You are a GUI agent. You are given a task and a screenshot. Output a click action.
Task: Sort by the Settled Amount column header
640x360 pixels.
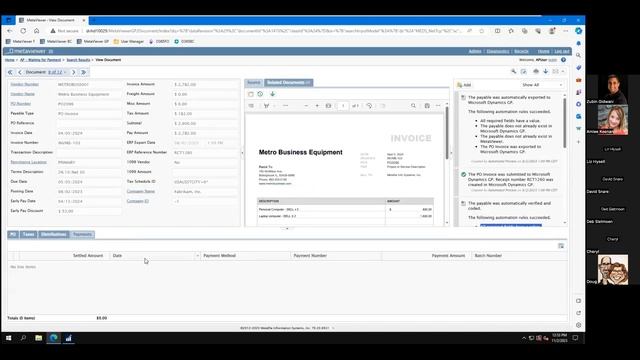[x=88, y=256]
